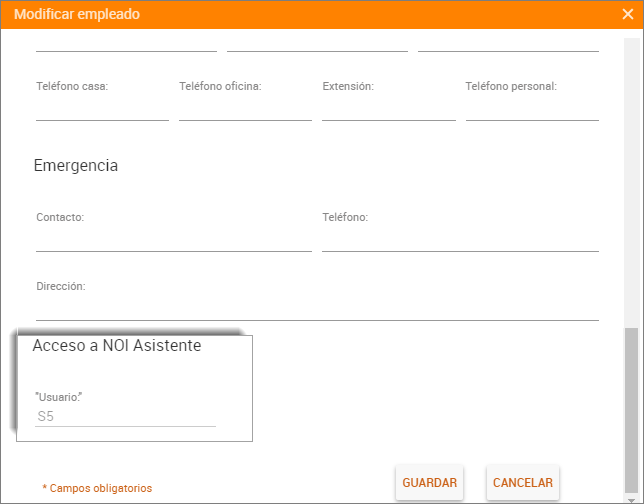Click the Guardar button

(x=429, y=483)
